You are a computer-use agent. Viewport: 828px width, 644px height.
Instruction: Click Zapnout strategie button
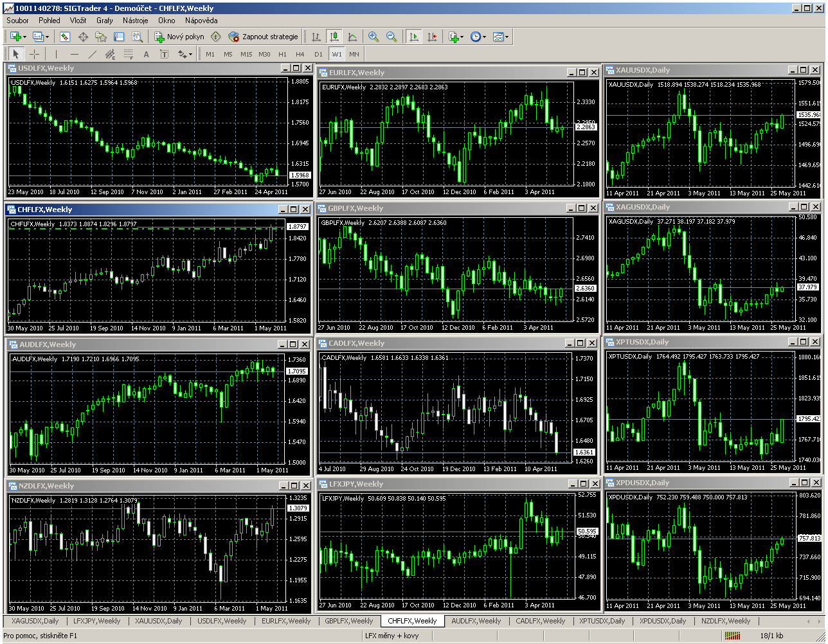point(264,37)
